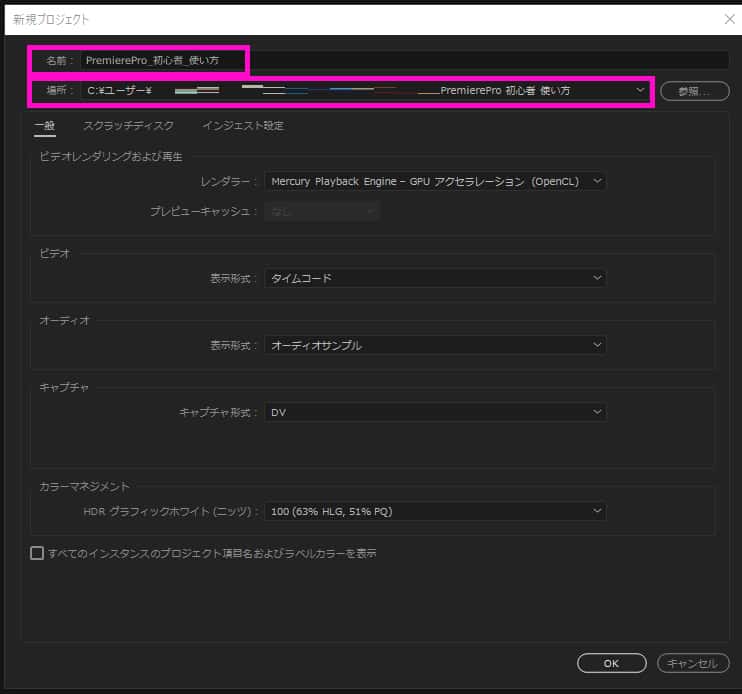This screenshot has height=694, width=742.
Task: Open the インジェスト設定 tab
Action: pos(243,126)
